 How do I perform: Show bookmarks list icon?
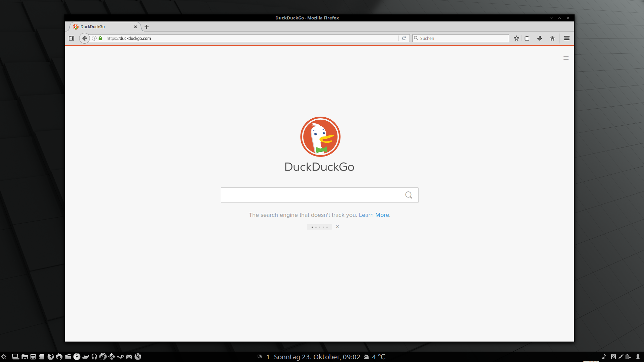coord(527,38)
